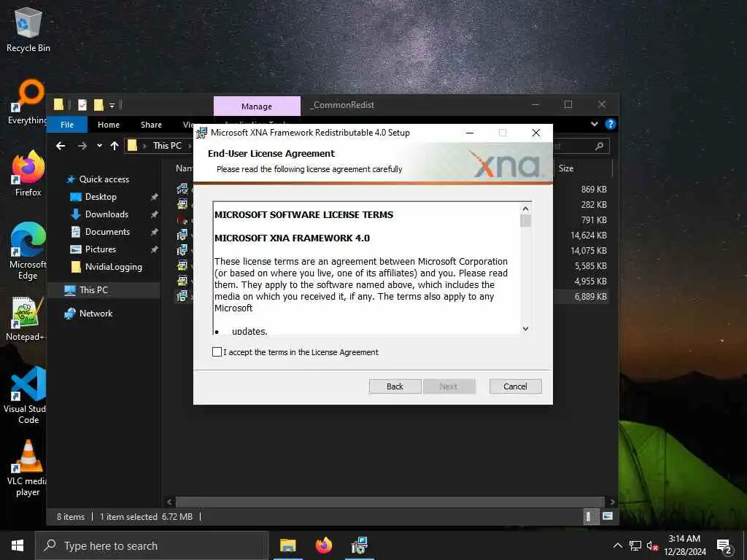The width and height of the screenshot is (747, 560).
Task: Open the Recycle Bin desktop icon
Action: coord(28,30)
